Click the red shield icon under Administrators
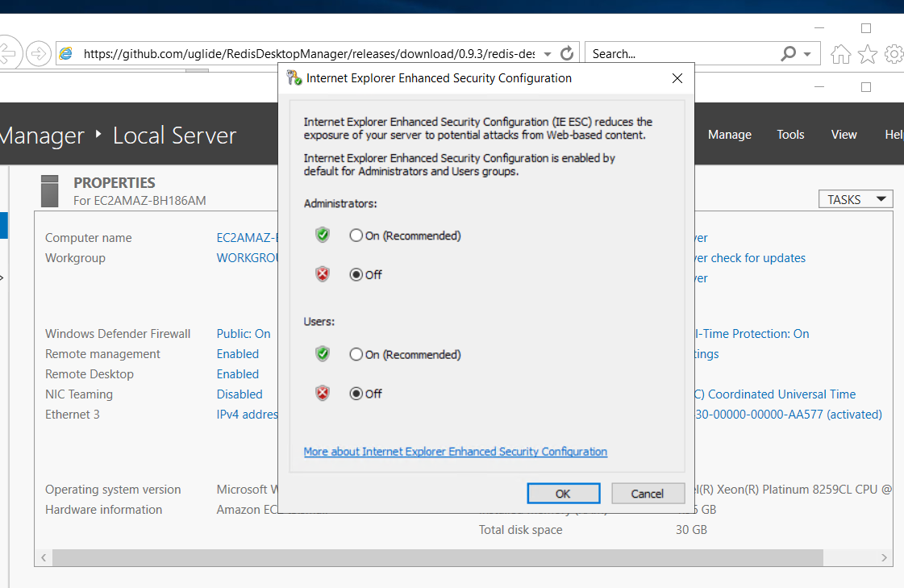This screenshot has width=904, height=588. click(323, 274)
